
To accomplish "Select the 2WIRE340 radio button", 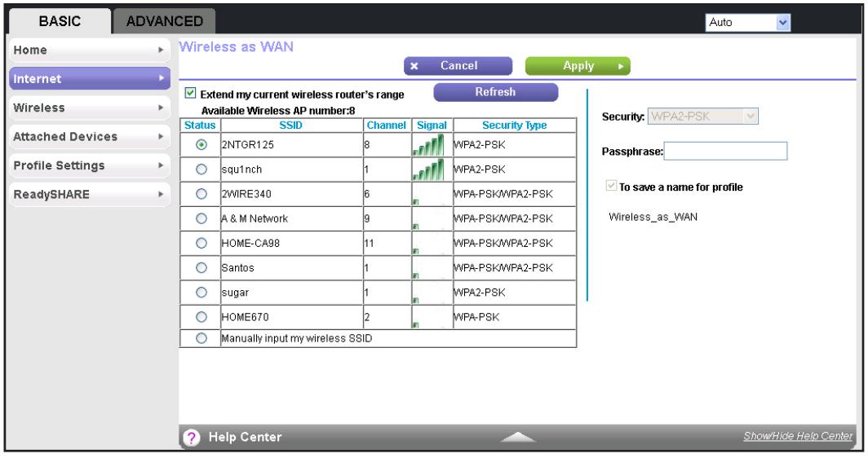I will 201,194.
